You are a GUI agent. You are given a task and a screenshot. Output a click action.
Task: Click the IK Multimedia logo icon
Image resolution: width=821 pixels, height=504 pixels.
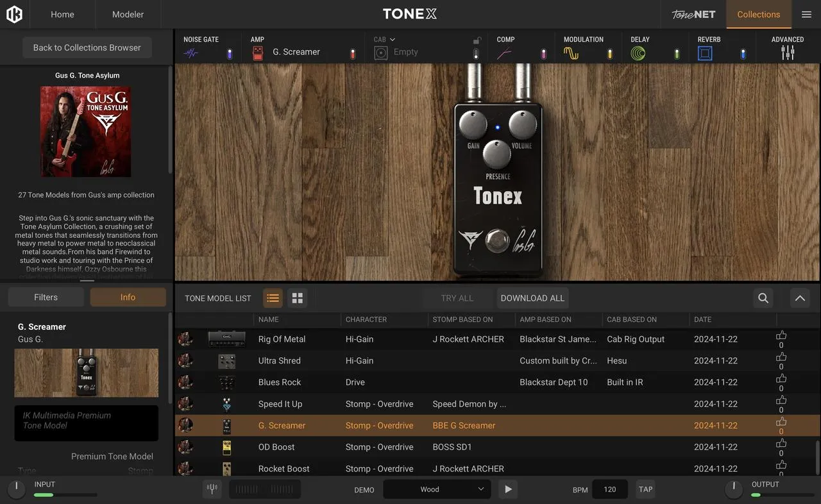point(14,14)
